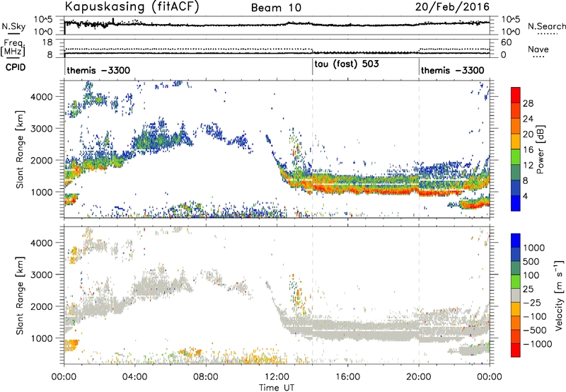Viewport: 566px width, 392px height.
Task: Click the '18' frequency tick label
Action: click(x=47, y=42)
